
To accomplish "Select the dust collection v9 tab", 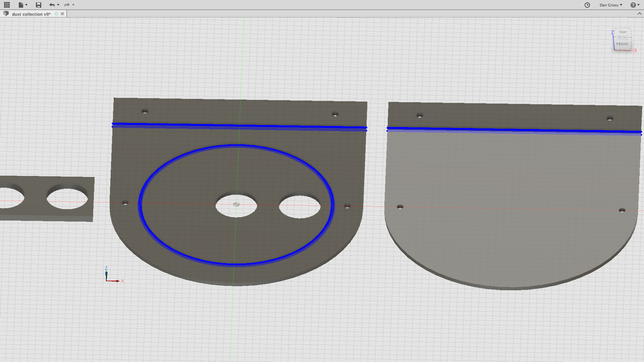I will [31, 14].
